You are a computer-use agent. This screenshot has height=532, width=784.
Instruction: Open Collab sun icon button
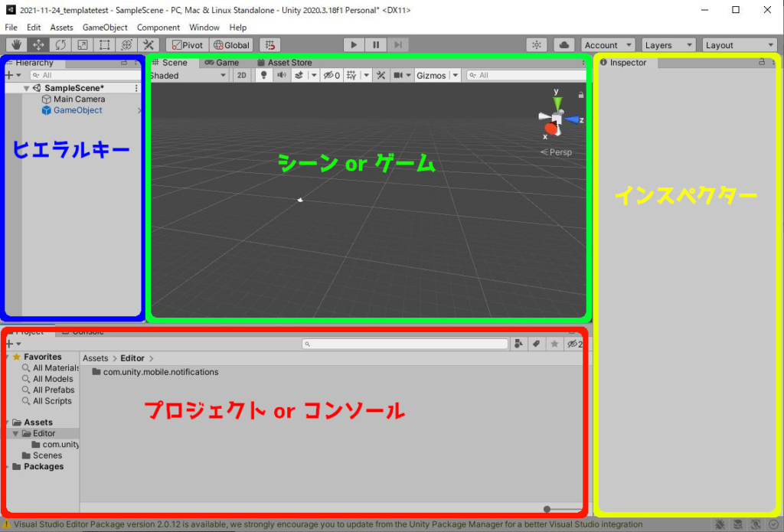[x=537, y=45]
